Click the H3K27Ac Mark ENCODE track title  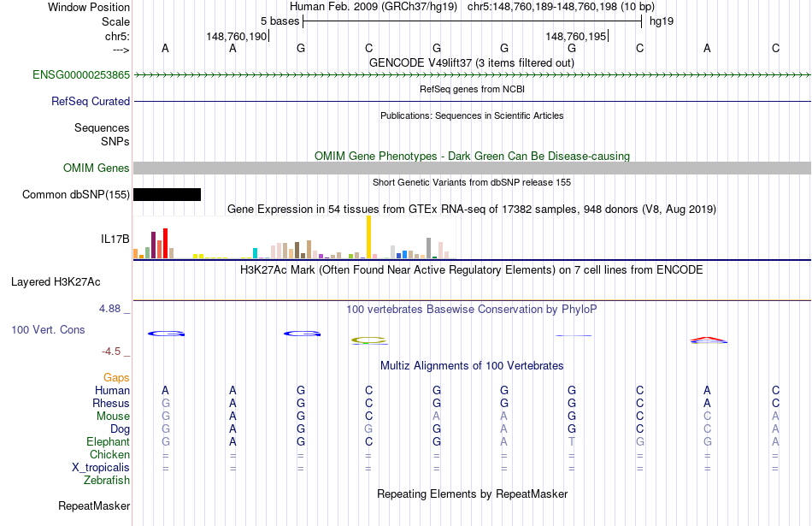point(472,270)
